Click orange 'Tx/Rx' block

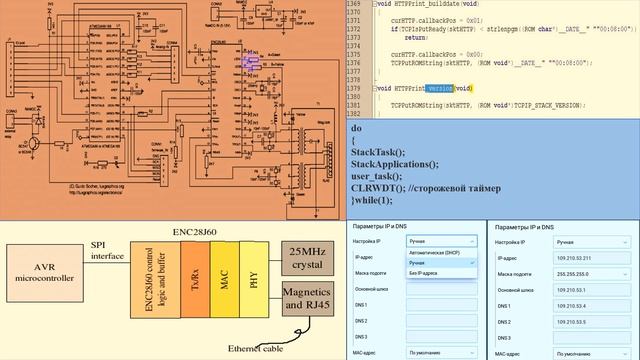195,280
